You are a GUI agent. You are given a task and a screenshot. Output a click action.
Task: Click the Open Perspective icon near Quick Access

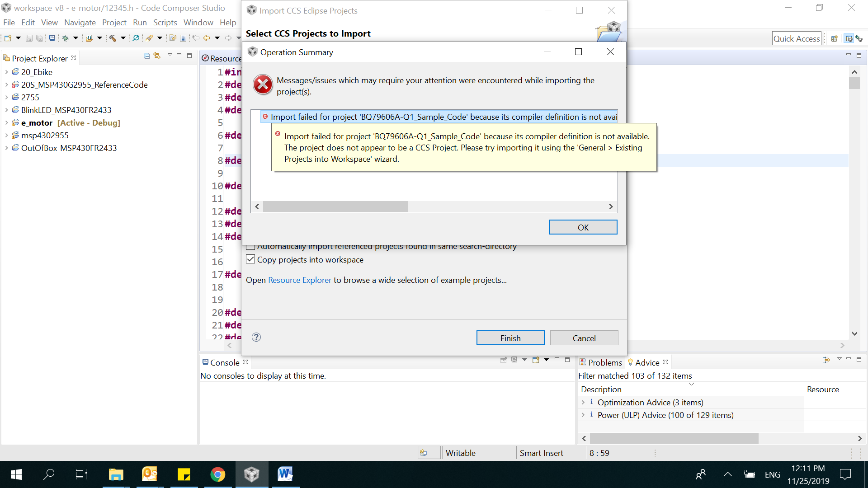[x=835, y=39]
